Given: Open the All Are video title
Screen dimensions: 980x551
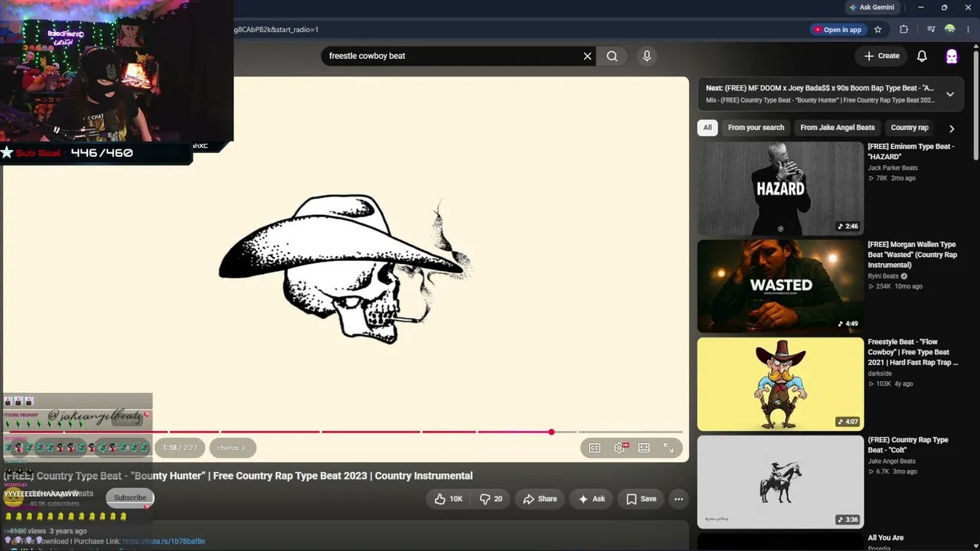Looking at the screenshot, I should click(886, 538).
